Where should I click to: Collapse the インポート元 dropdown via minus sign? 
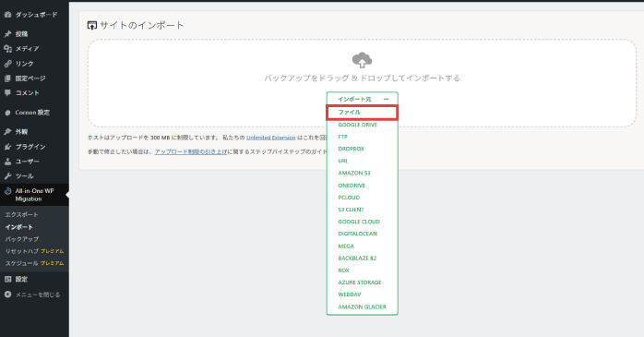coord(386,99)
